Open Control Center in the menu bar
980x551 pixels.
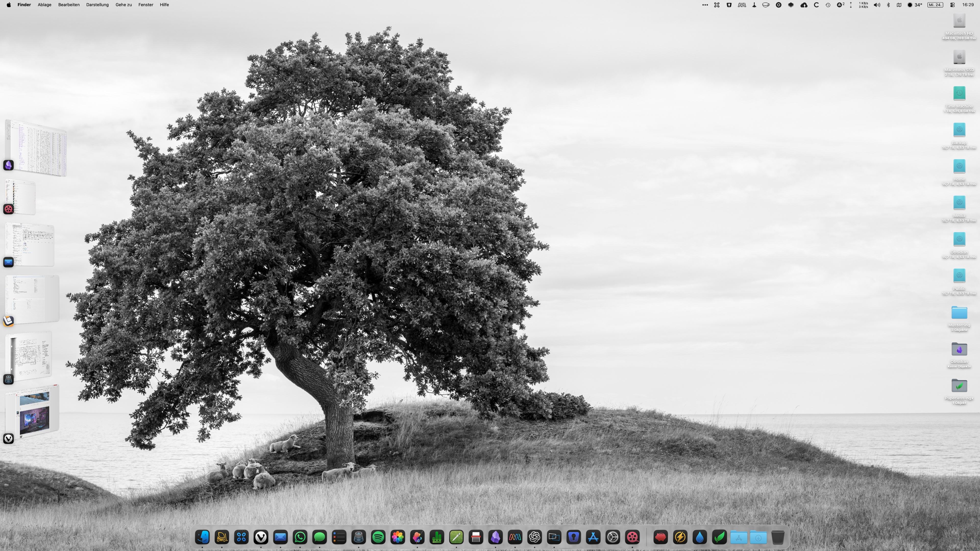tap(953, 5)
